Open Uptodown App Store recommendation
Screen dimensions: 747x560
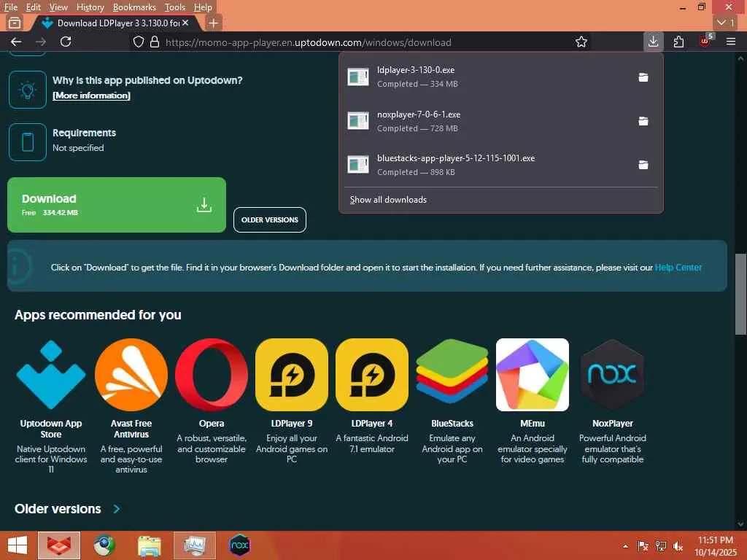51,375
